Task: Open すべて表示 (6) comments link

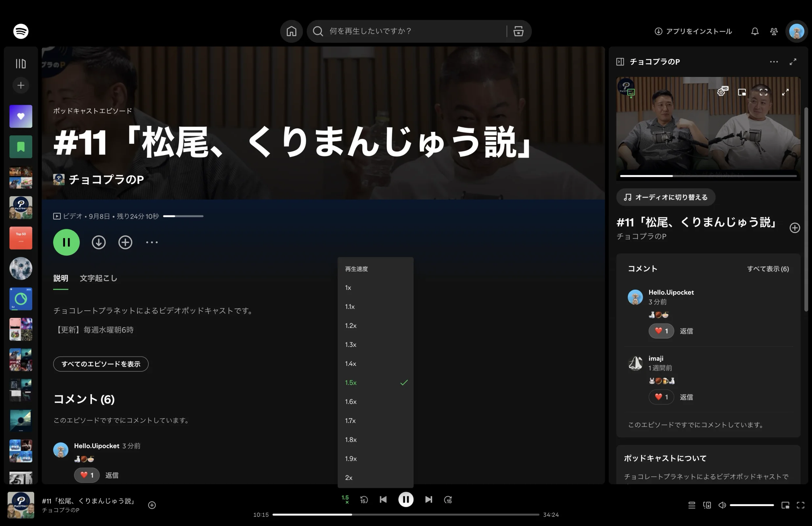Action: 768,269
